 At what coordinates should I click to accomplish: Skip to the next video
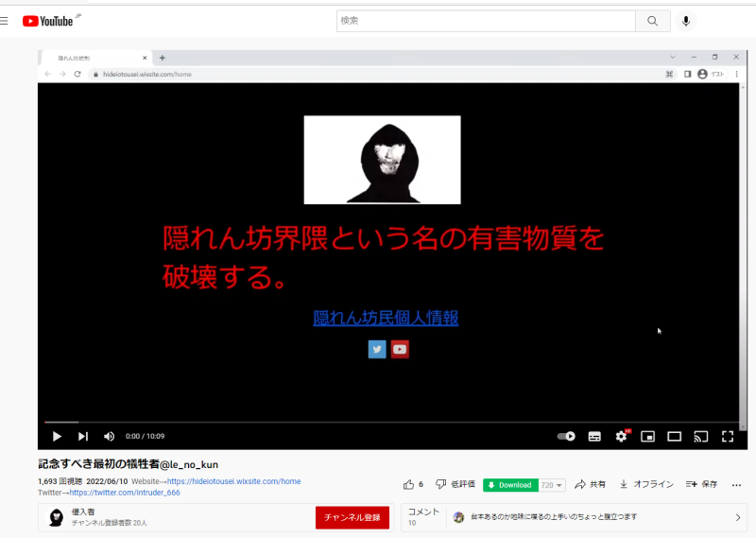coord(83,436)
